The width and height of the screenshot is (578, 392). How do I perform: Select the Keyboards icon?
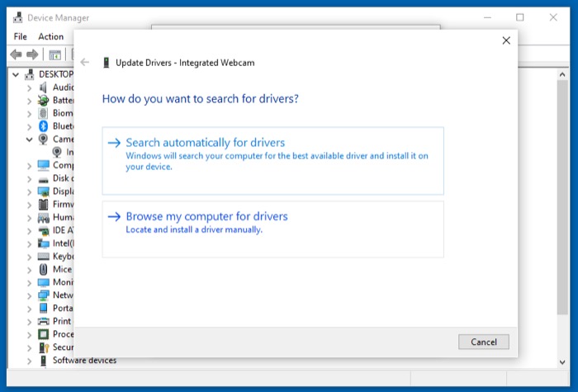(x=43, y=257)
